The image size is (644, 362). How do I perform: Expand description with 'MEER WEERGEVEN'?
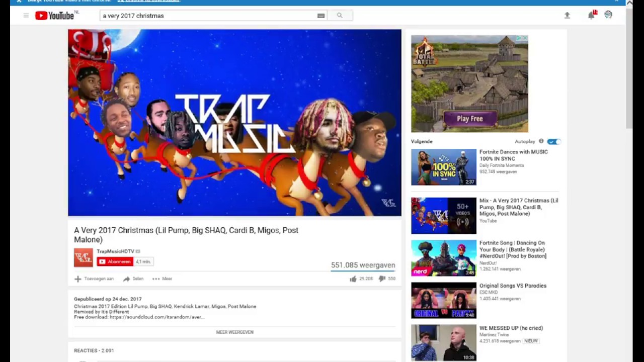234,332
